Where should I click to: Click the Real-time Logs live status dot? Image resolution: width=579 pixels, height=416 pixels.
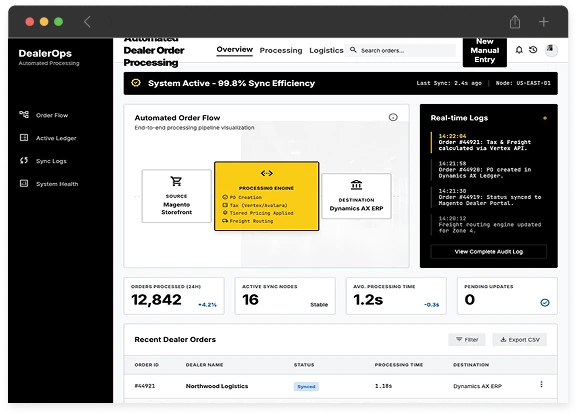[x=545, y=118]
